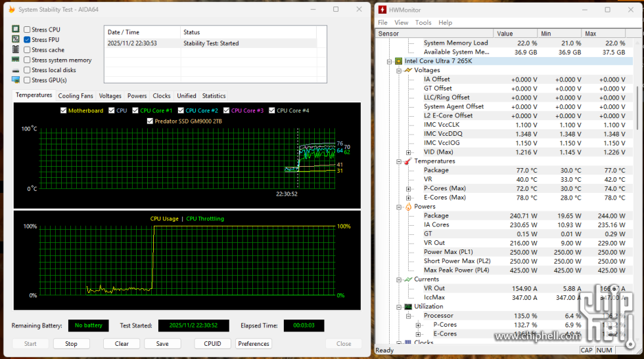Click the HWMonitor lightning app icon
The image size is (644, 359).
tap(382, 10)
